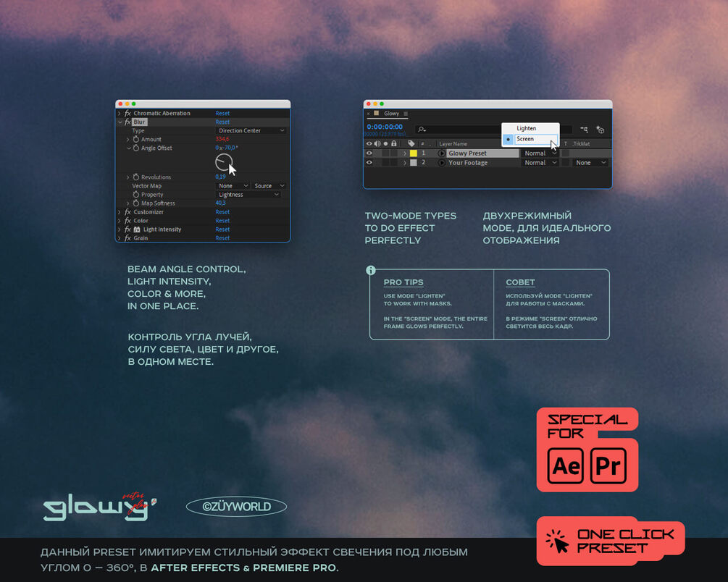Open the Property Lightness dropdown
This screenshot has height=582, width=728.
tap(248, 195)
